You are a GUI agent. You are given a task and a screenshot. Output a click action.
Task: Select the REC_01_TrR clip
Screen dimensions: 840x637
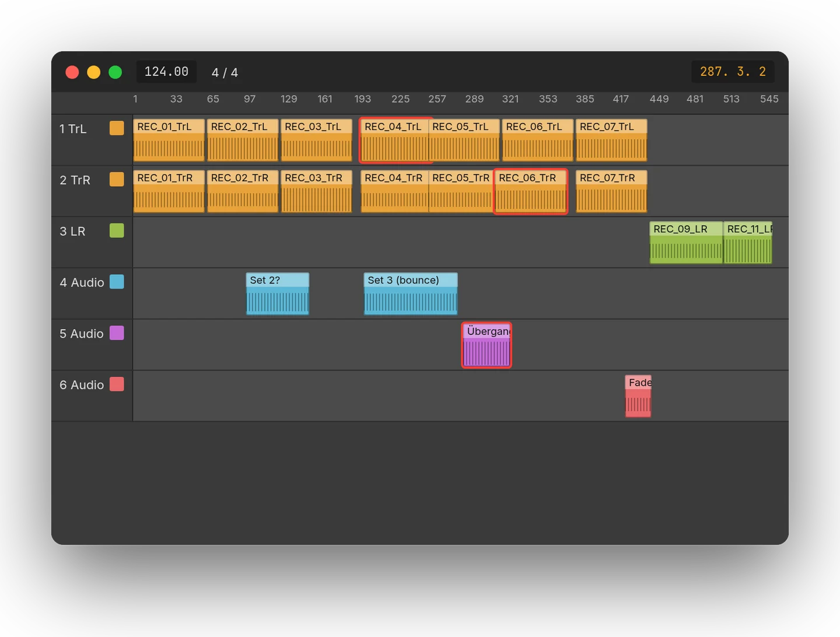(169, 191)
